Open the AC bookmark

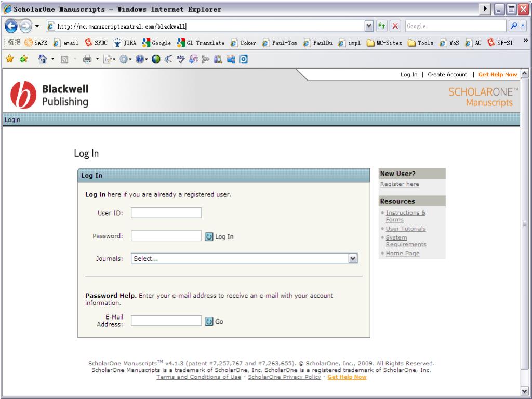(473, 43)
